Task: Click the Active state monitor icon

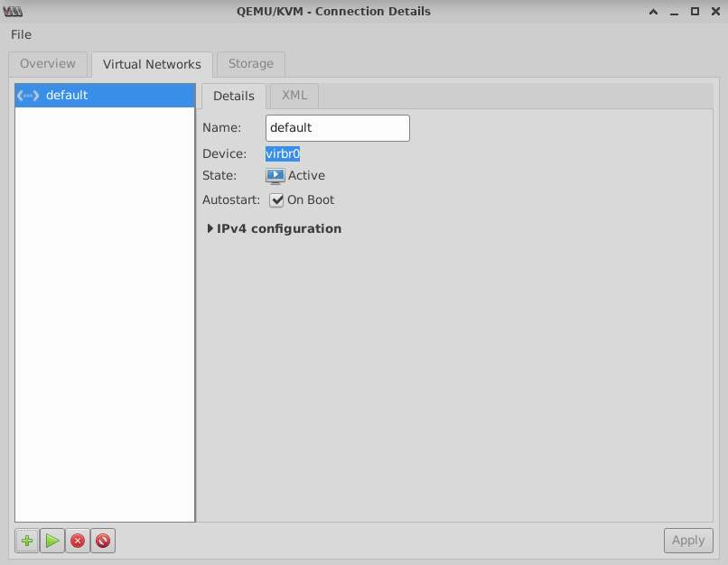Action: tap(275, 176)
